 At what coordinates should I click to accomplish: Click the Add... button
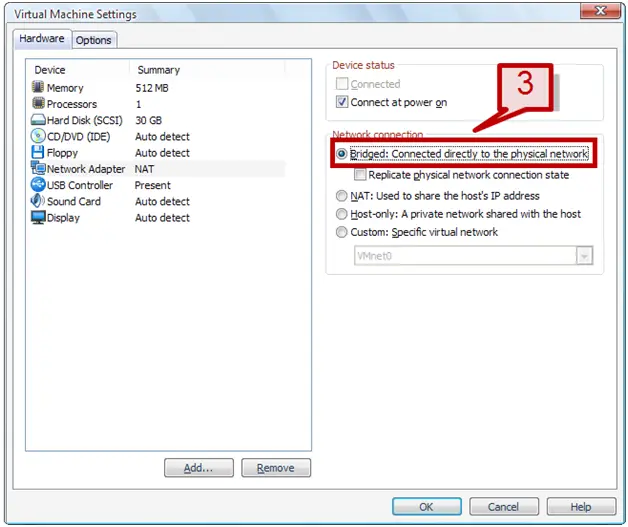[x=199, y=468]
